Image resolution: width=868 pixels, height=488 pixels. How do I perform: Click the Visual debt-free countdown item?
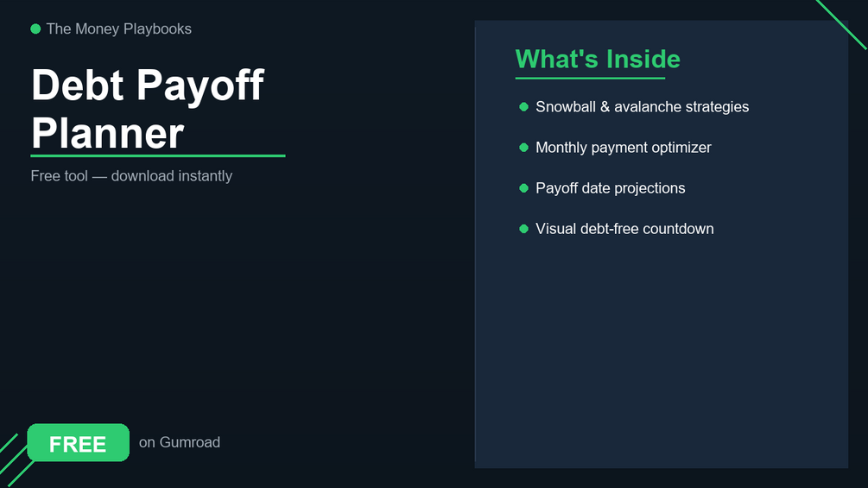tap(624, 229)
